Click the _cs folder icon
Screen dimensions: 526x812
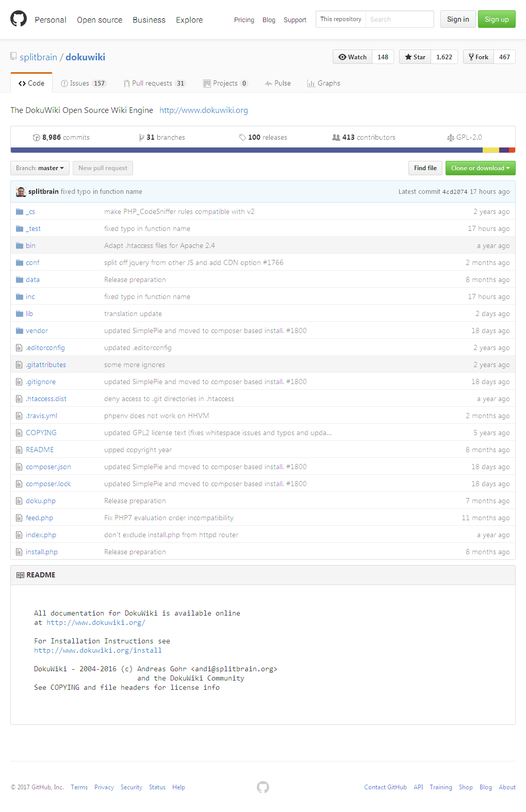click(20, 211)
